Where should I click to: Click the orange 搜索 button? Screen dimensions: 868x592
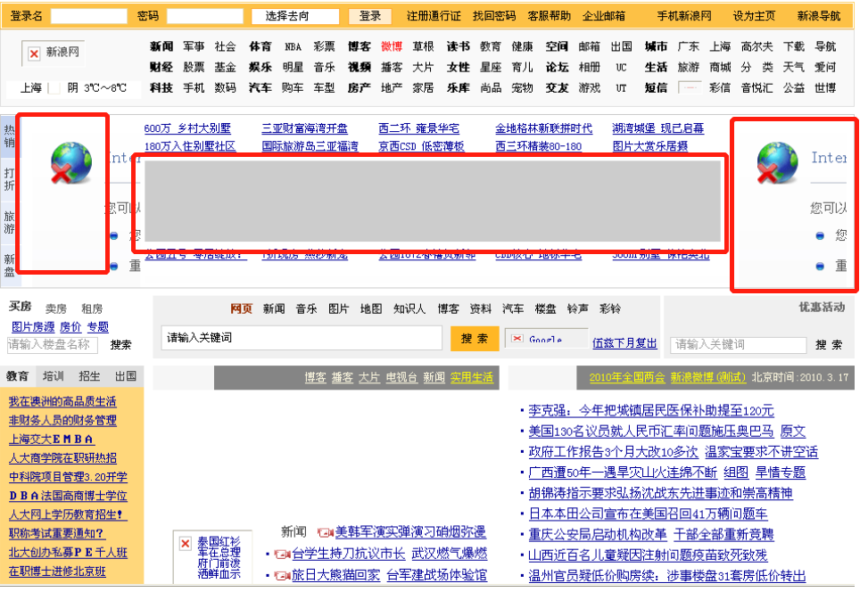(475, 339)
